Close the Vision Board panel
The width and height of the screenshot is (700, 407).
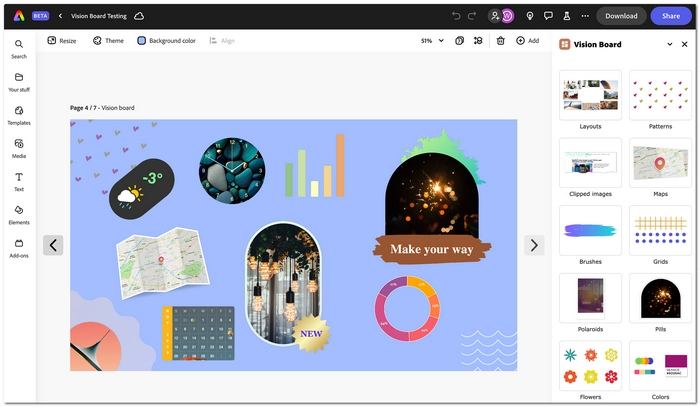[x=684, y=44]
